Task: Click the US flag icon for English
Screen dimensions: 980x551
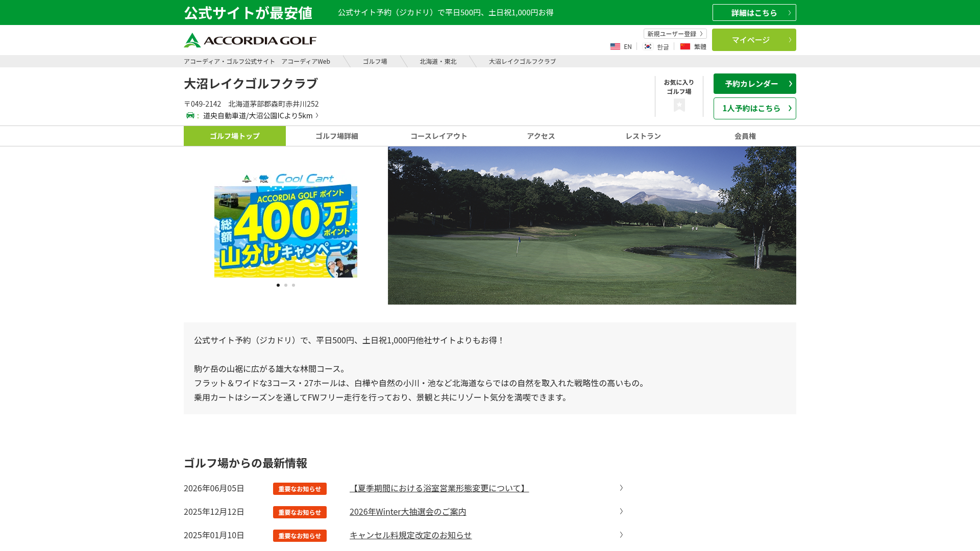Action: 615,46
